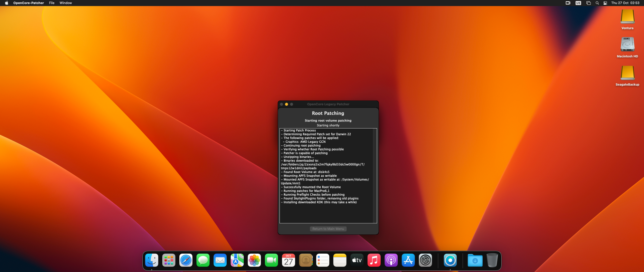This screenshot has height=272, width=644.
Task: Select the Macintosh HD desktop icon
Action: coord(627,45)
